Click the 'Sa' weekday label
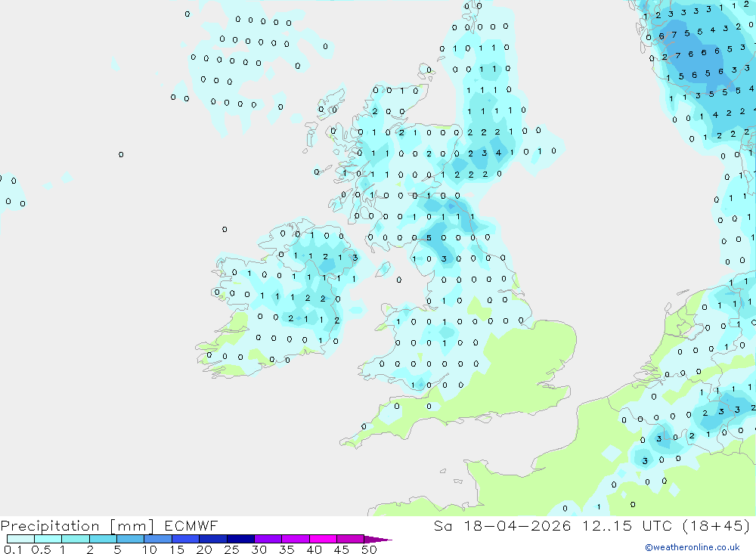The height and width of the screenshot is (554, 756). point(442,525)
